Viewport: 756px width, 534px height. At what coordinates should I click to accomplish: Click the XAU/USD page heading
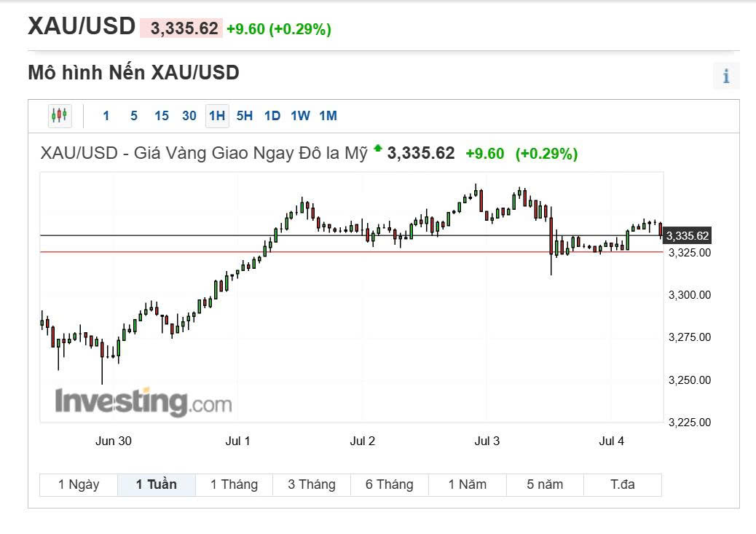coord(82,26)
